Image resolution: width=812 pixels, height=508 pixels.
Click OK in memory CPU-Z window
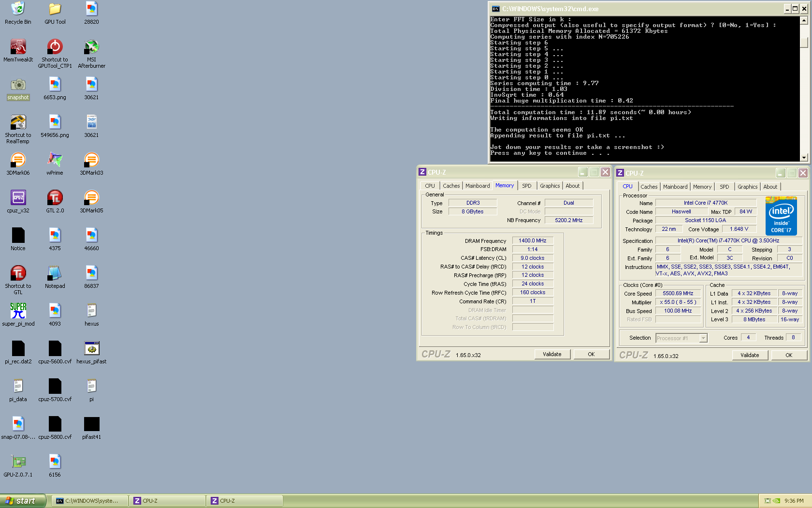point(591,354)
